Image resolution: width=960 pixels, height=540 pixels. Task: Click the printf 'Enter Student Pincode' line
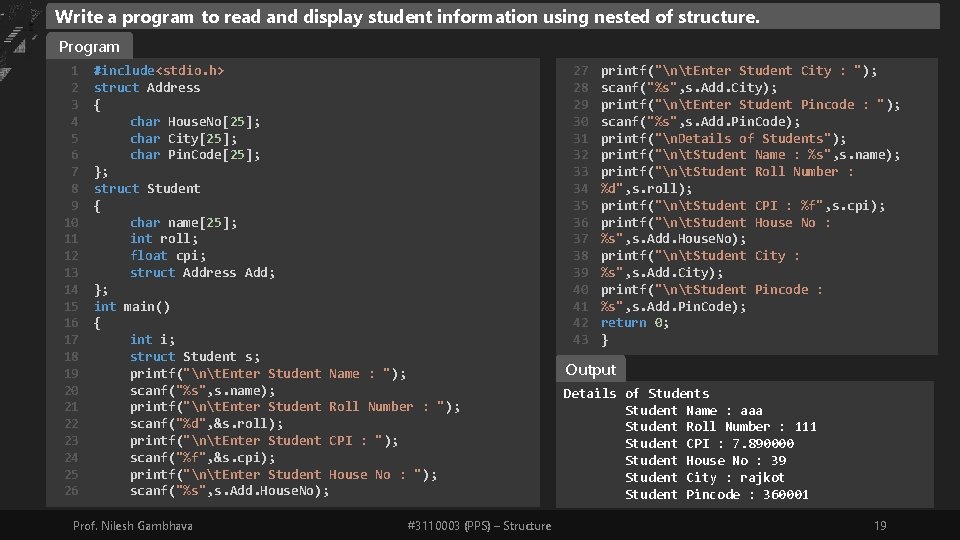(751, 105)
